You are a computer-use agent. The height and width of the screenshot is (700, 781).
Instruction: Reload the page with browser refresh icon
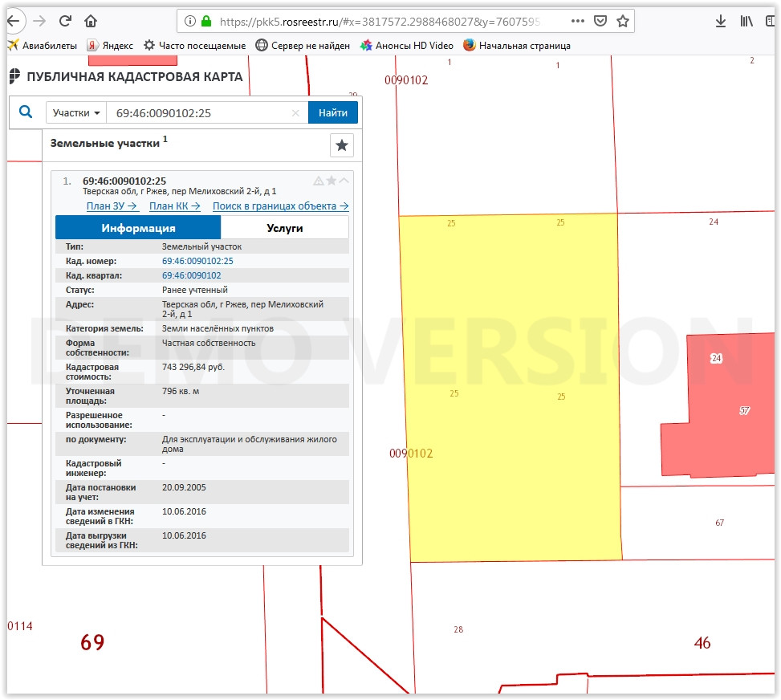tap(66, 21)
